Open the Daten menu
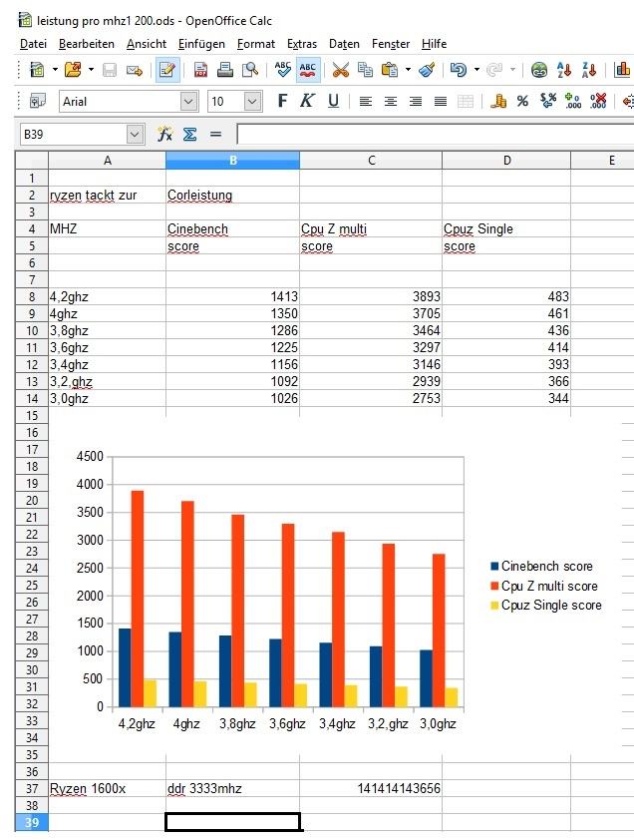Viewport: 634px width, 840px height. tap(344, 44)
